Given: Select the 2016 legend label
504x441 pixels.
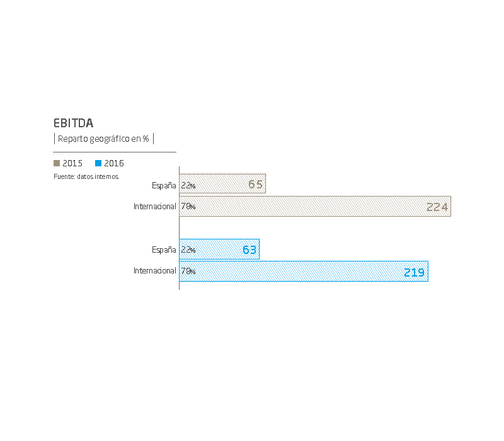Looking at the screenshot, I should click(x=114, y=163).
